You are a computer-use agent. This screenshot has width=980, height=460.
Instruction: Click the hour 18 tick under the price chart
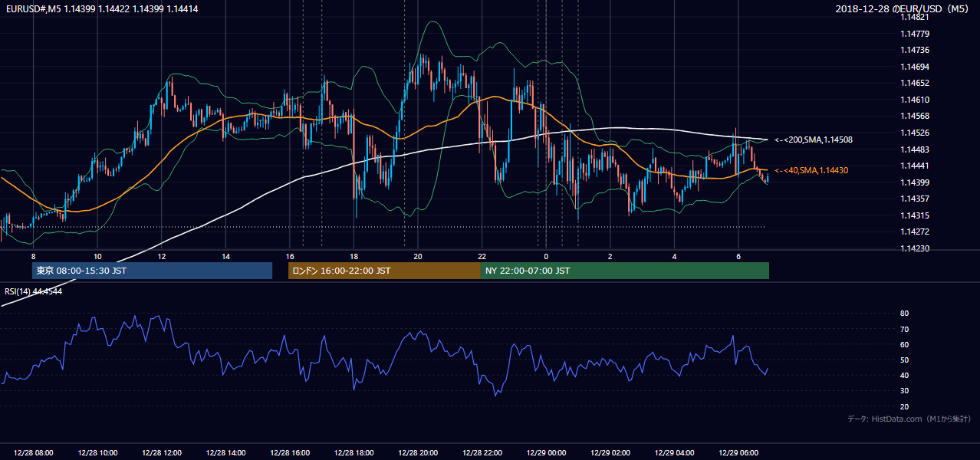point(354,256)
